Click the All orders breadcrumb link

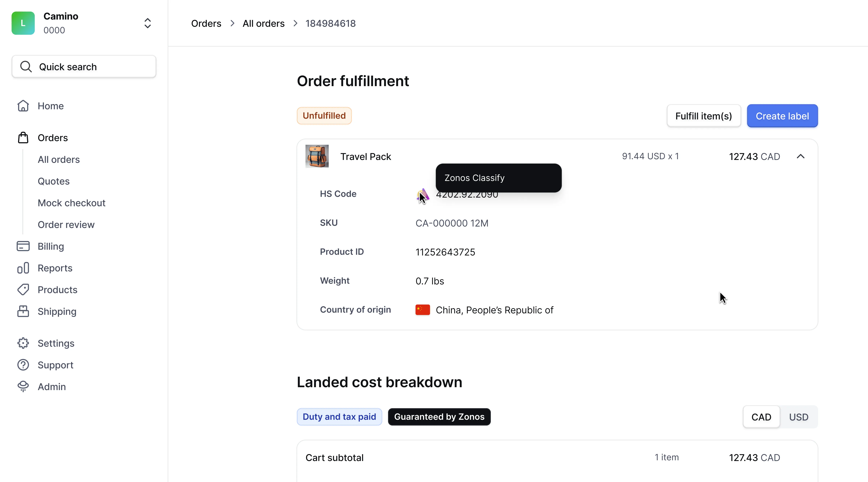[264, 23]
